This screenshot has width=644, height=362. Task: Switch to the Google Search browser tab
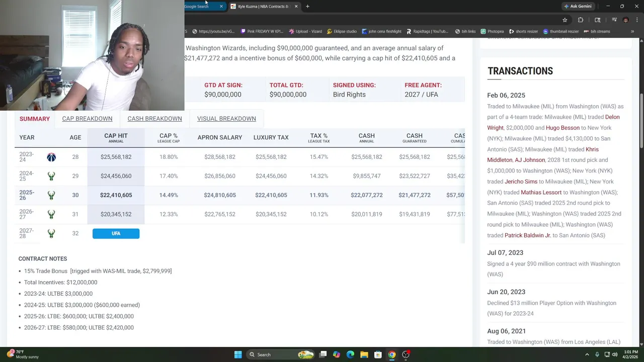(200, 6)
